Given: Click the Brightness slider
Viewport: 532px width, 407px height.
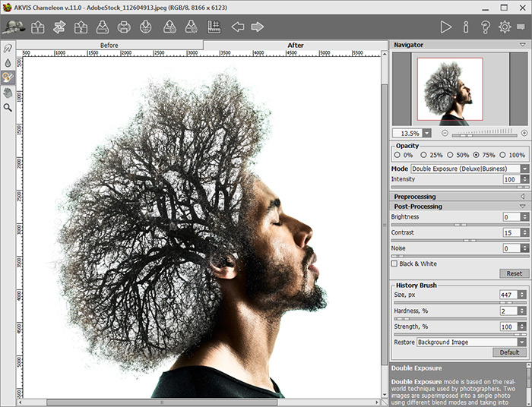Looking at the screenshot, I should (460, 225).
